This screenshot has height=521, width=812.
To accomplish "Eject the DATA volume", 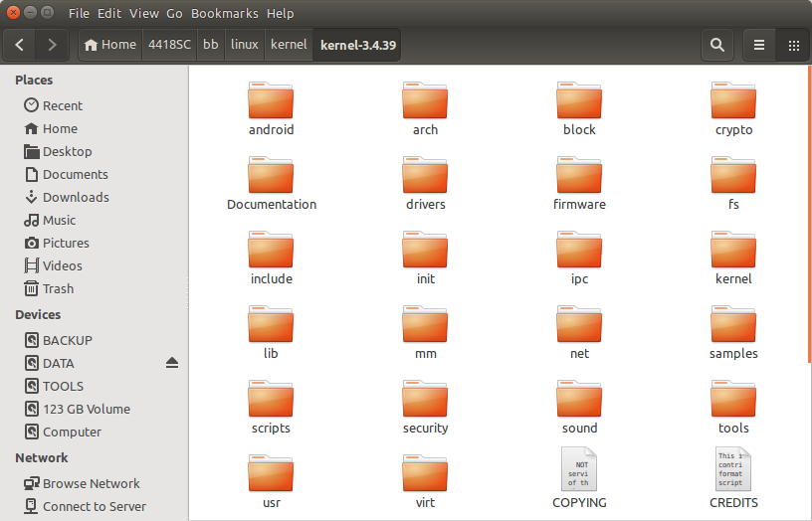I will pos(172,363).
